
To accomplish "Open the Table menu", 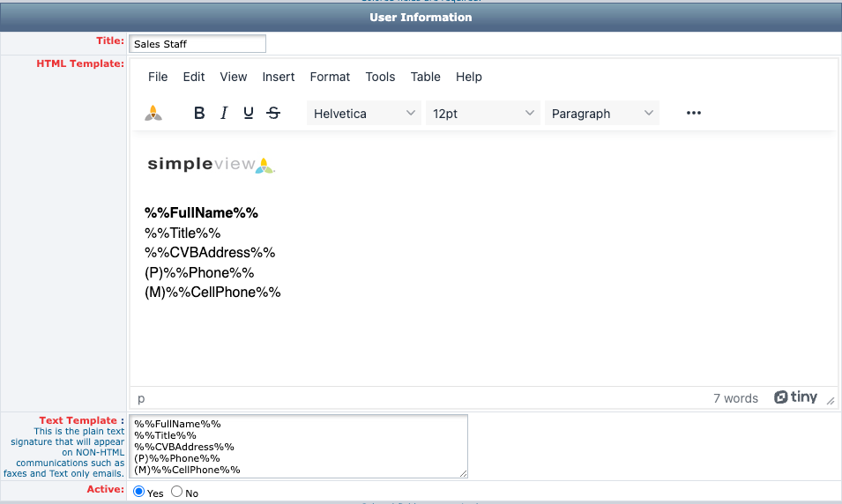I will [x=425, y=77].
